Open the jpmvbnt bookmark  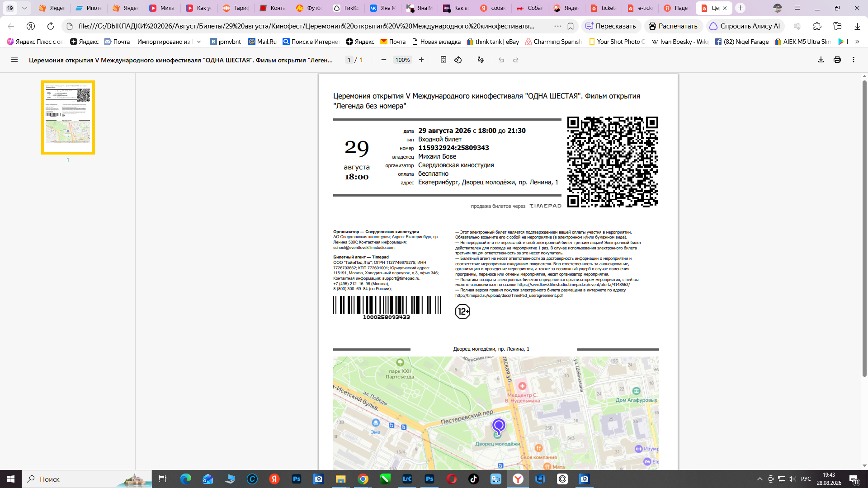226,42
